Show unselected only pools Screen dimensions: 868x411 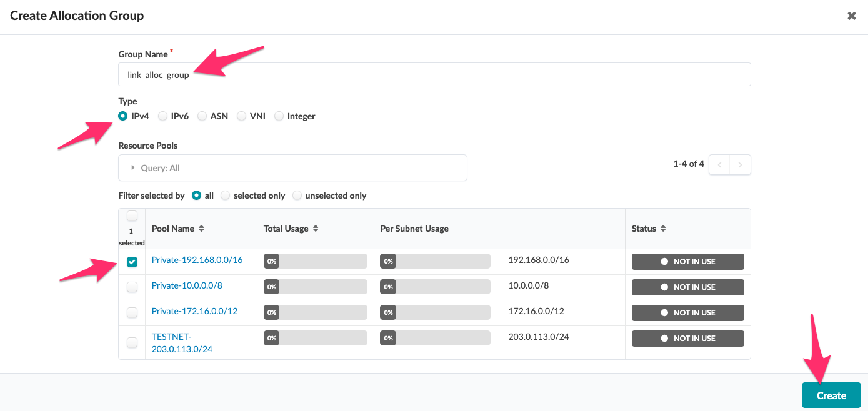click(297, 196)
